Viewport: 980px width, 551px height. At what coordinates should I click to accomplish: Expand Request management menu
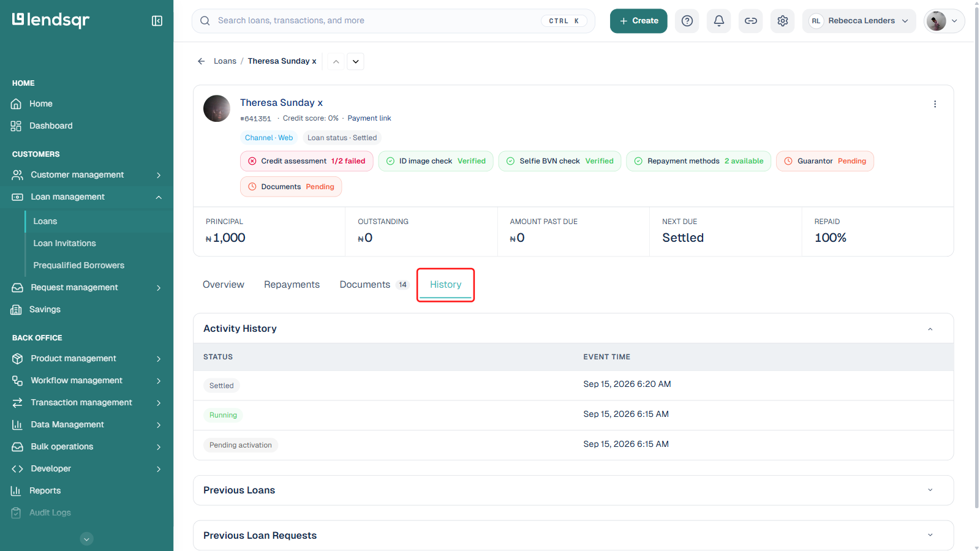coord(86,288)
